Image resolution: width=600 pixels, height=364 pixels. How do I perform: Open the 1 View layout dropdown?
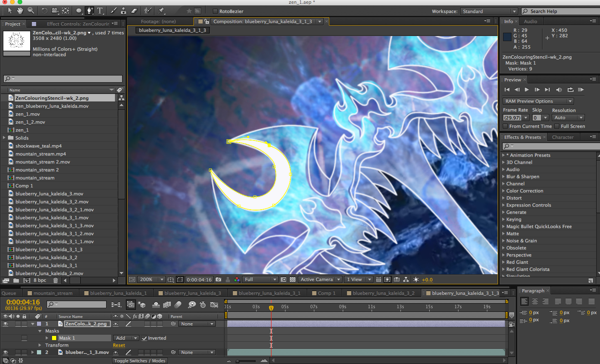359,279
